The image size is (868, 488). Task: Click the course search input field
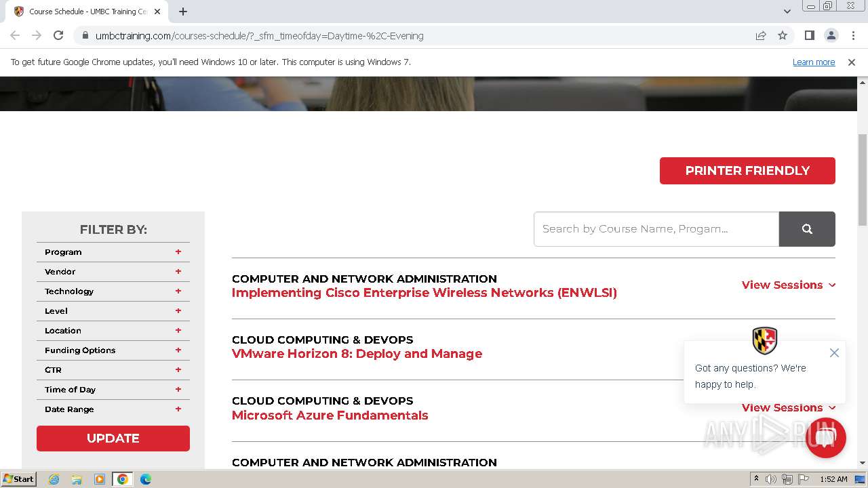[x=656, y=229]
